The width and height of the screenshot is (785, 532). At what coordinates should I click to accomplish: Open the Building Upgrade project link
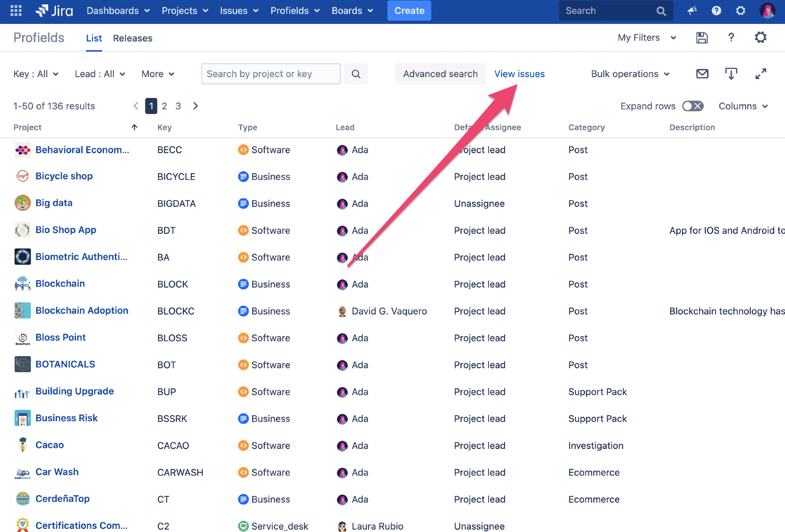pyautogui.click(x=75, y=391)
